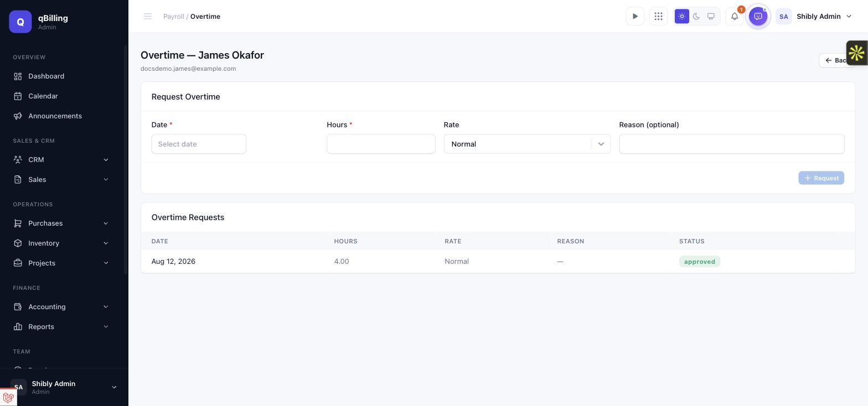Image resolution: width=868 pixels, height=406 pixels.
Task: Click the Select date input field
Action: (x=199, y=144)
